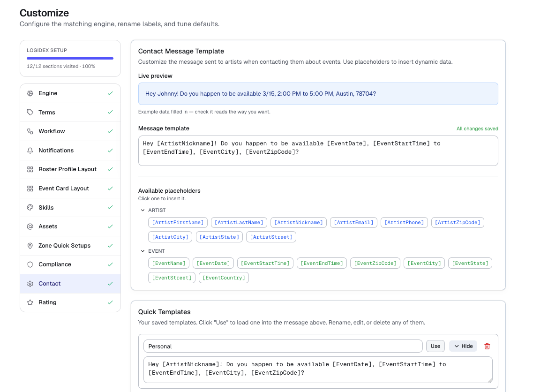Go to Zone Quick Setups
Viewport: 548px width, 392px height.
tap(70, 246)
